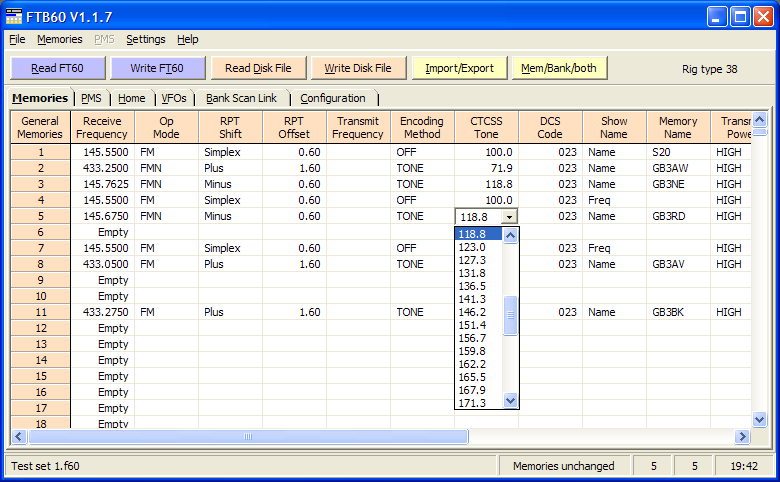Click CTCSS tone 71.9 cell
Image resolution: width=780 pixels, height=482 pixels.
click(x=487, y=168)
